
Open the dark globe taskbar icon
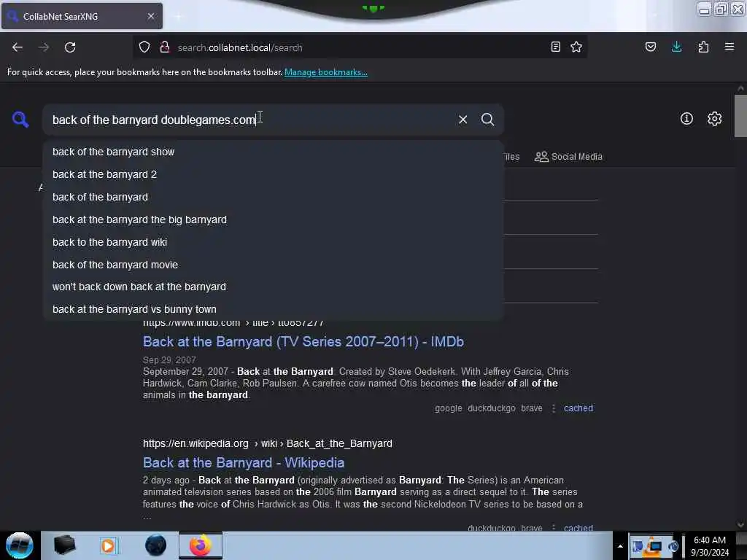155,545
